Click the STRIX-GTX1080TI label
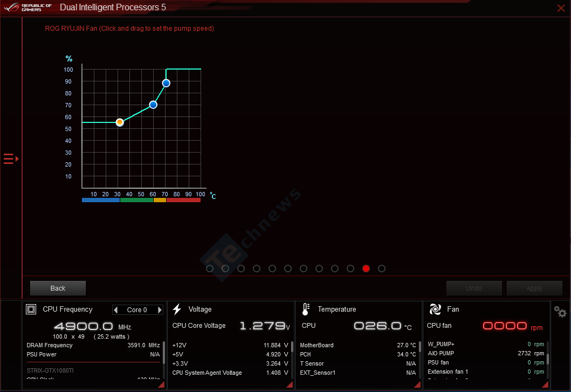The height and width of the screenshot is (392, 571). 50,370
